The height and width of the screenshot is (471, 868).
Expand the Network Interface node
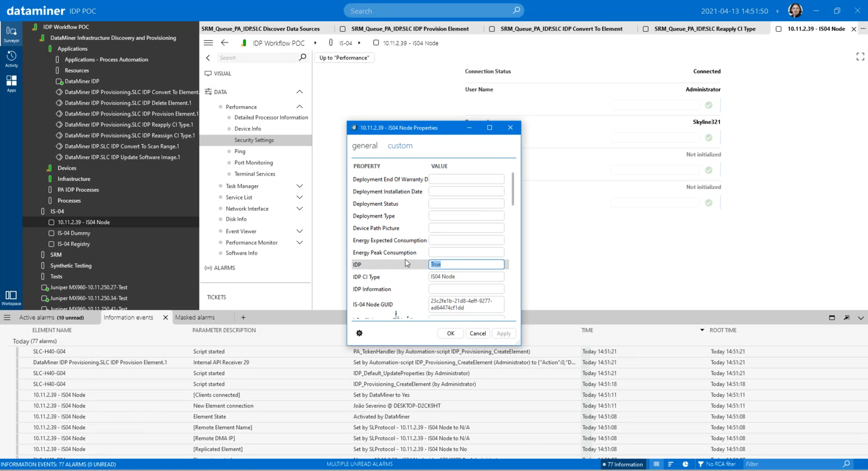click(300, 209)
